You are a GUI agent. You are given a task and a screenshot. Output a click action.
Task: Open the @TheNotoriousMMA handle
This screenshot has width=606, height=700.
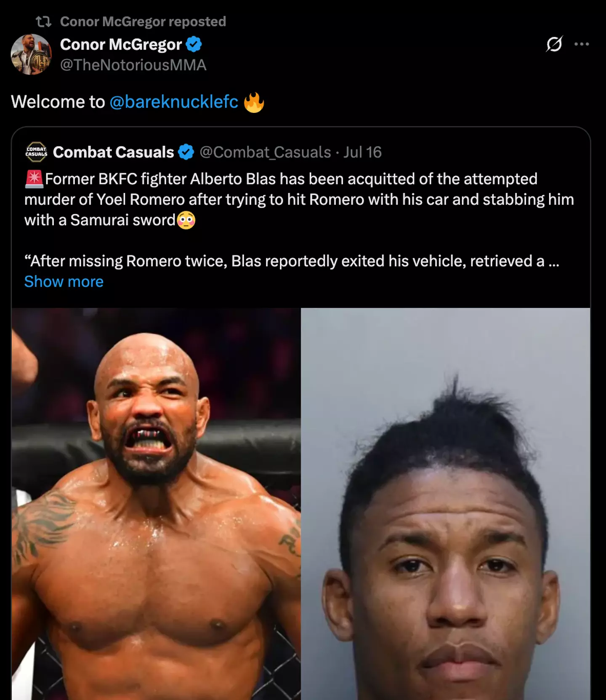(x=133, y=65)
